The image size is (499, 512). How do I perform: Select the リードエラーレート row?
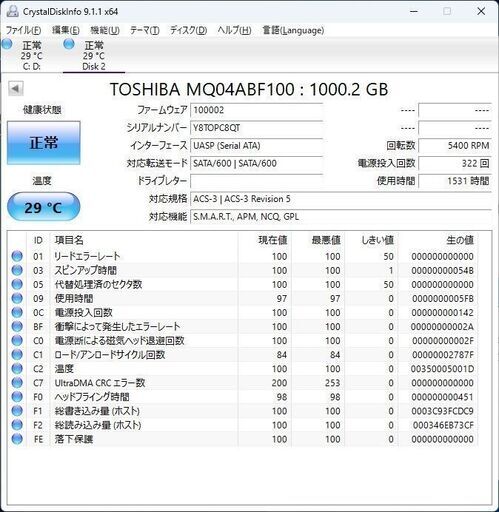243,256
